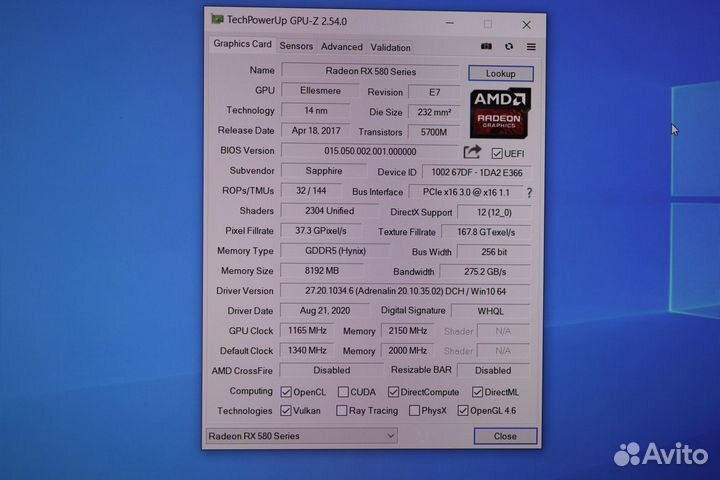Click the Close button at bottom
Screen dimensions: 720x480
tap(505, 436)
